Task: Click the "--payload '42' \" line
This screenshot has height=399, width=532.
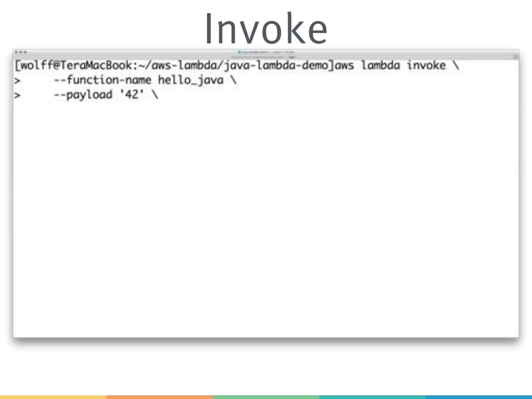Action: pyautogui.click(x=106, y=95)
